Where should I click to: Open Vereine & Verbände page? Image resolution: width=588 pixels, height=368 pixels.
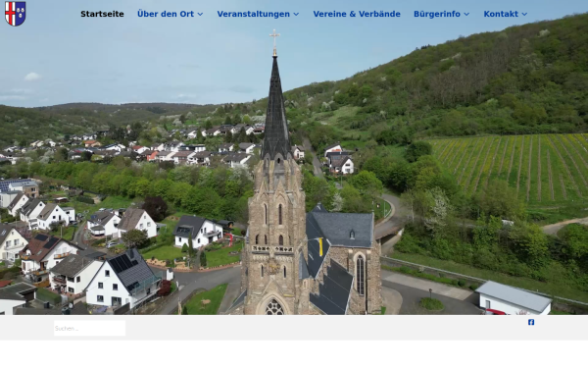357,14
